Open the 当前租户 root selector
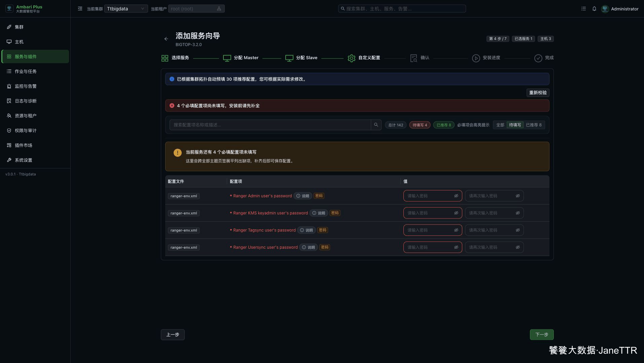This screenshot has height=363, width=644. pos(196,9)
